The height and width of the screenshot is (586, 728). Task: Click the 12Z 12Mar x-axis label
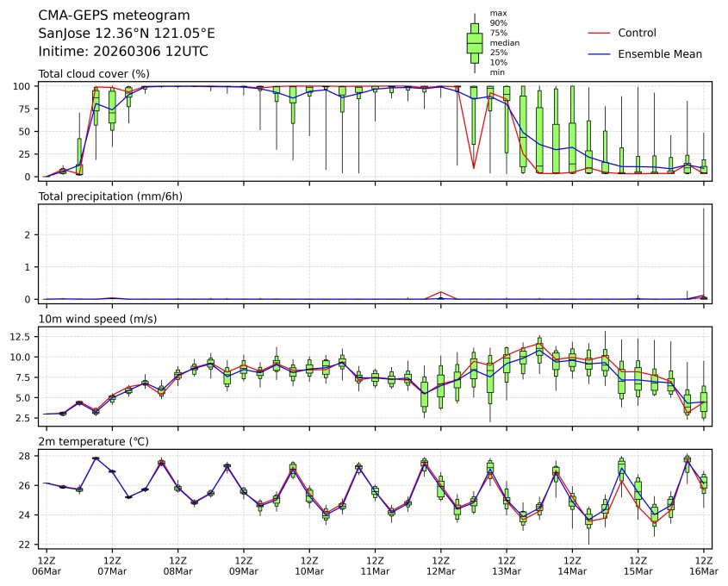440,566
